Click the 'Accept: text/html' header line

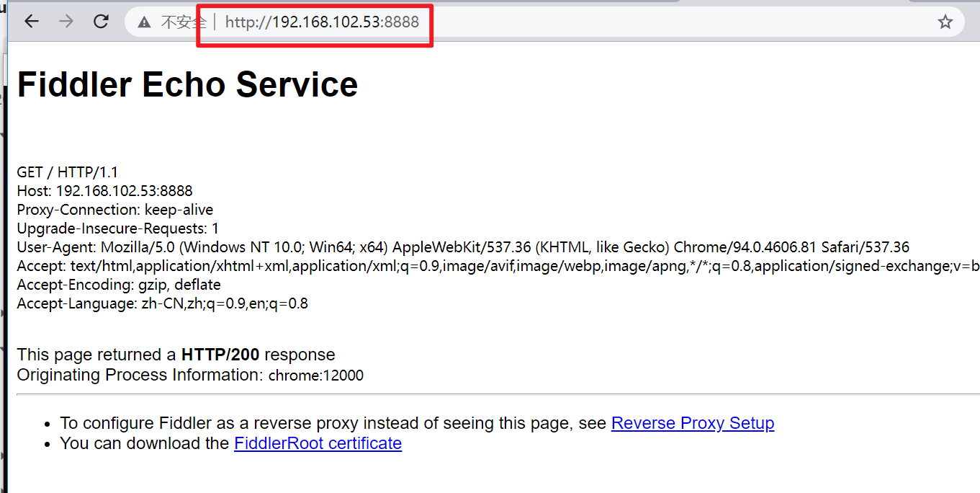(x=498, y=266)
